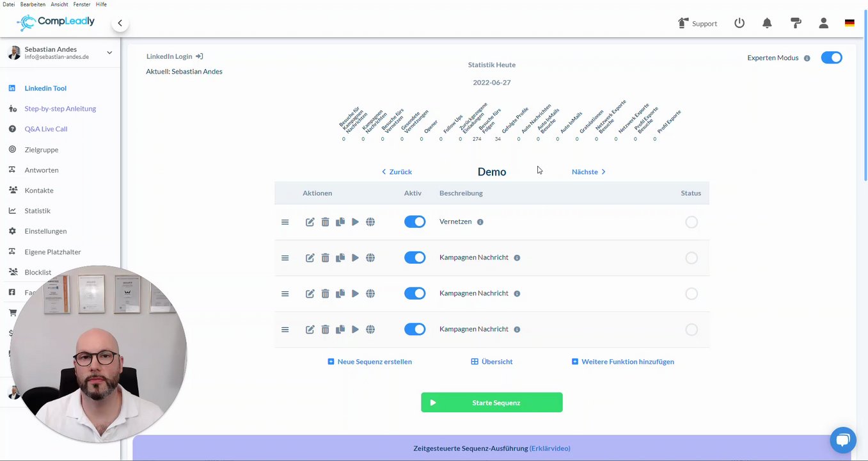Screen dimensions: 868x461
Task: Toggle Aktiv switch for Vernetzen
Action: point(414,222)
